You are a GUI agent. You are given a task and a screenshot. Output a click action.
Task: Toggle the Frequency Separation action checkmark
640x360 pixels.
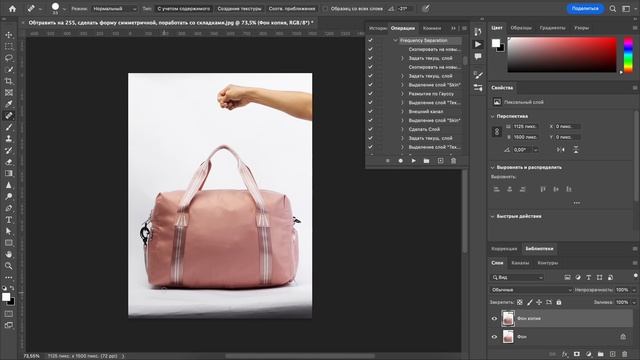(371, 40)
